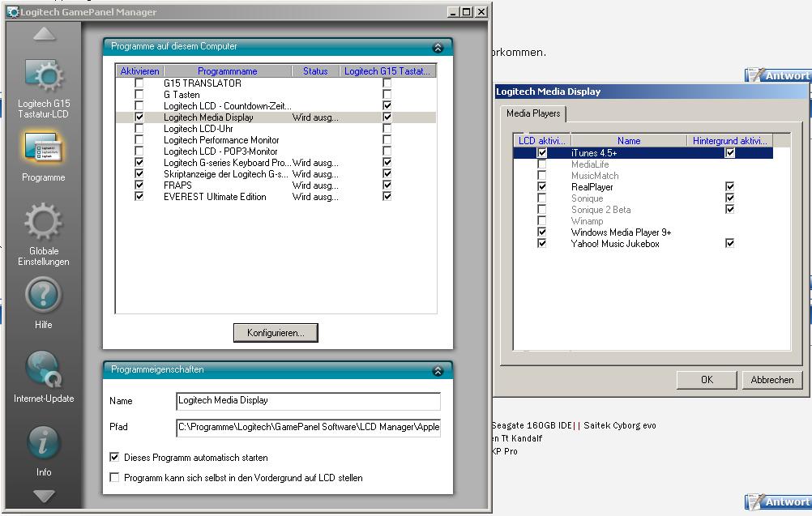Screen dimensions: 812x516
Task: Uncheck Sonique 2 Beta Hintergrund checkbox
Action: (x=729, y=209)
